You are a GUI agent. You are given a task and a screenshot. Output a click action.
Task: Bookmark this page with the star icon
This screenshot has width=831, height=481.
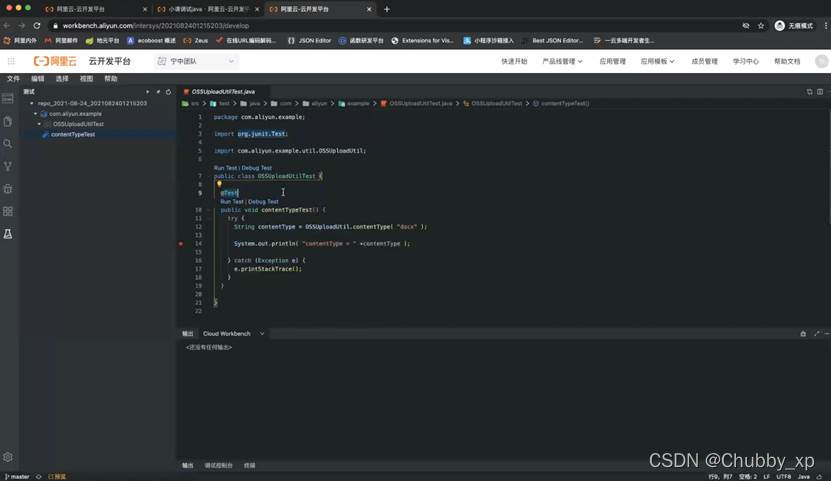coord(761,25)
